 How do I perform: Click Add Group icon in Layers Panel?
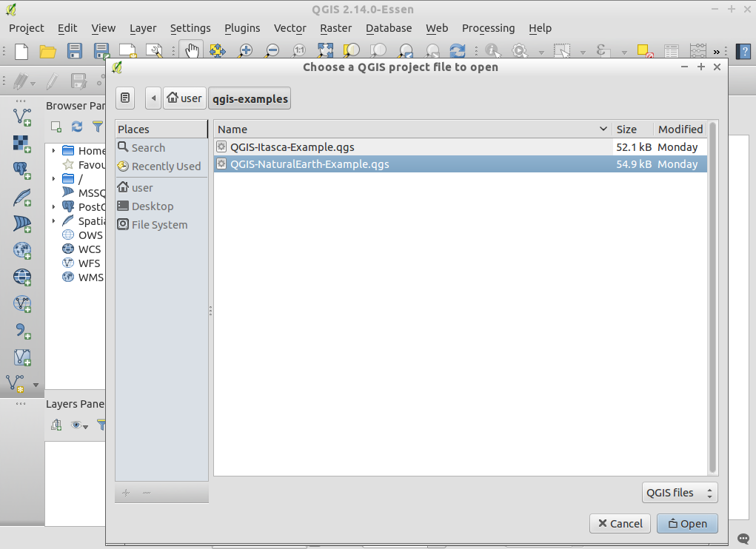tap(56, 425)
